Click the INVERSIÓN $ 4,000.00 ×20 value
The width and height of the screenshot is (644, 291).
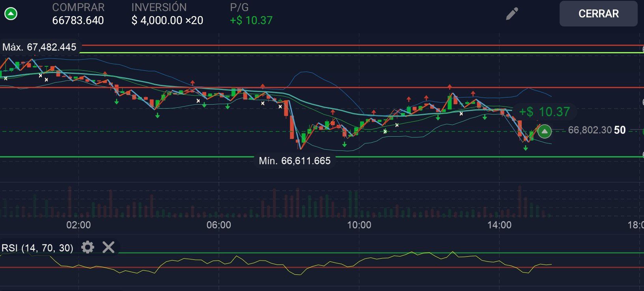click(167, 21)
